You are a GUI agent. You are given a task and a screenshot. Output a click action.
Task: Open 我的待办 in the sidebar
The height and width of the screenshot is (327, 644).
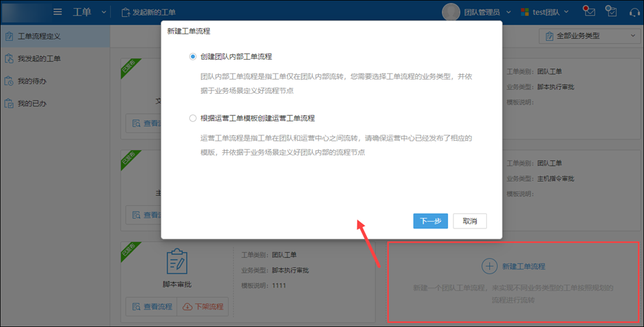pos(55,81)
